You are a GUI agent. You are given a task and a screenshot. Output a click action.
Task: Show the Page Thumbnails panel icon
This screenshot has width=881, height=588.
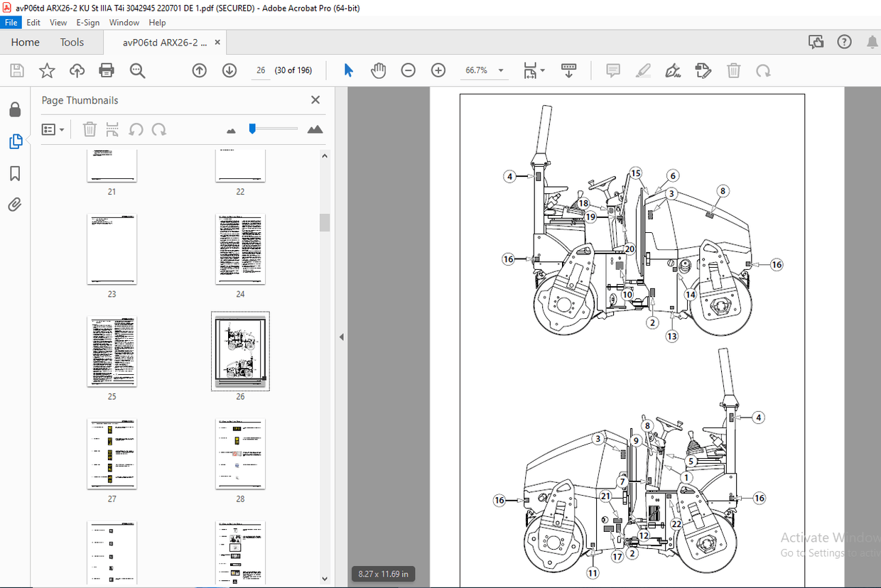(x=16, y=141)
